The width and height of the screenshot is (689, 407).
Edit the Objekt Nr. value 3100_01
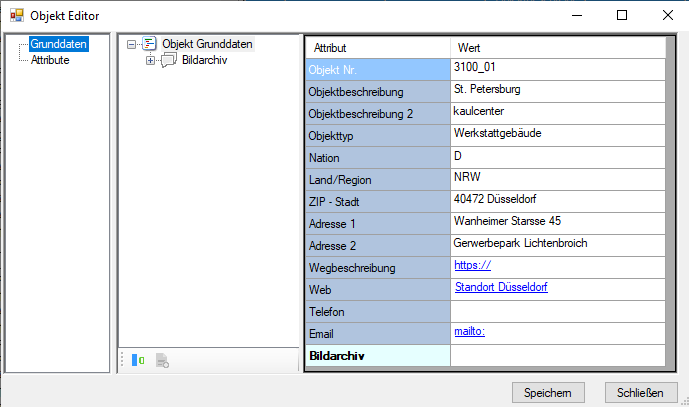pos(558,69)
